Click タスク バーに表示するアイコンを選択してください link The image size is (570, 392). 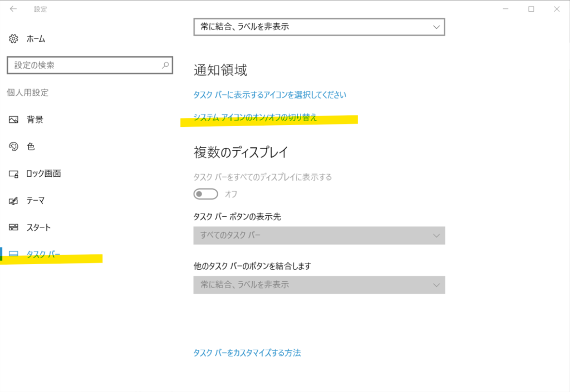click(269, 95)
